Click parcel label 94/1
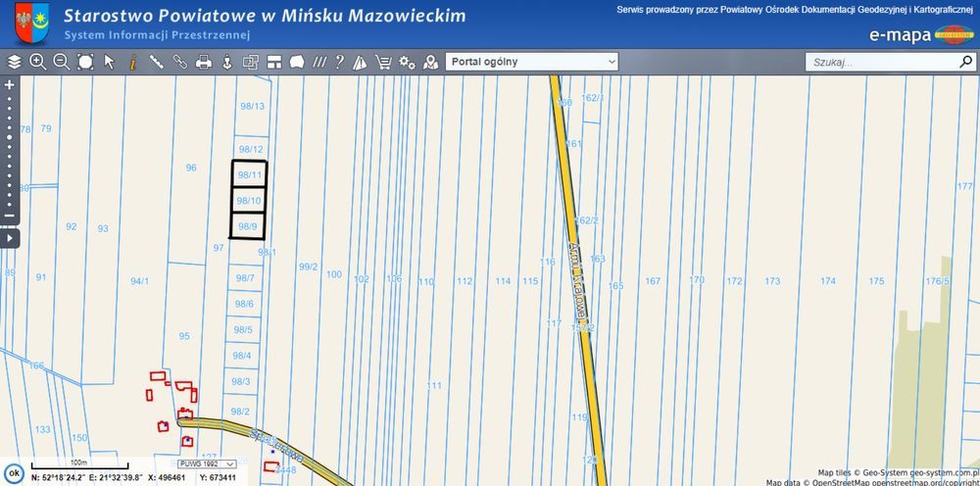This screenshot has height=486, width=980. click(139, 281)
